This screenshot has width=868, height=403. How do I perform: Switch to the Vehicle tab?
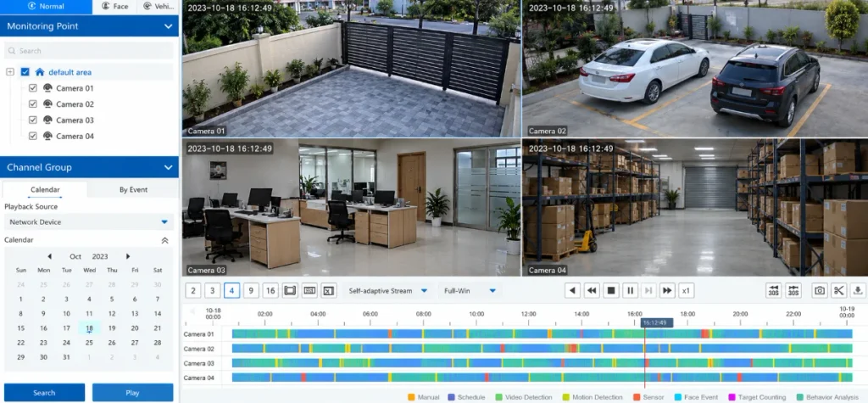[158, 7]
